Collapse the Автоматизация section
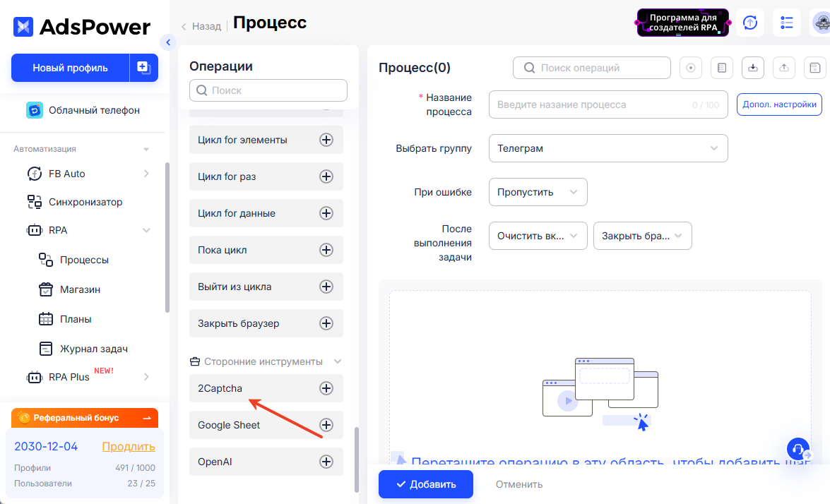The height and width of the screenshot is (504, 830). (146, 149)
